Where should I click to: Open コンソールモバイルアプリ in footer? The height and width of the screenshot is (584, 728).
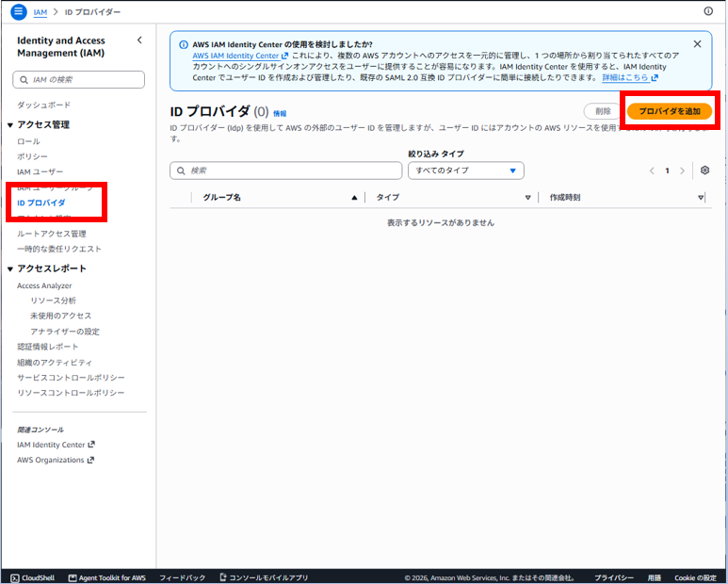pos(264,577)
